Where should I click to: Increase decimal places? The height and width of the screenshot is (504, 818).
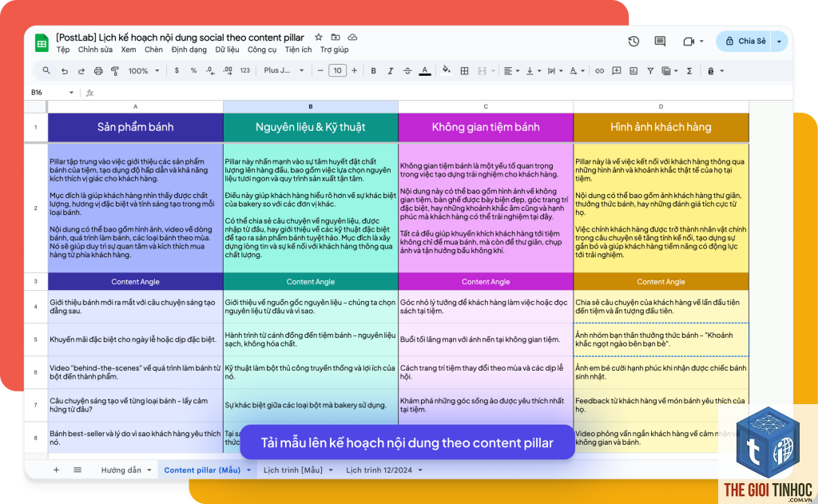coord(228,70)
